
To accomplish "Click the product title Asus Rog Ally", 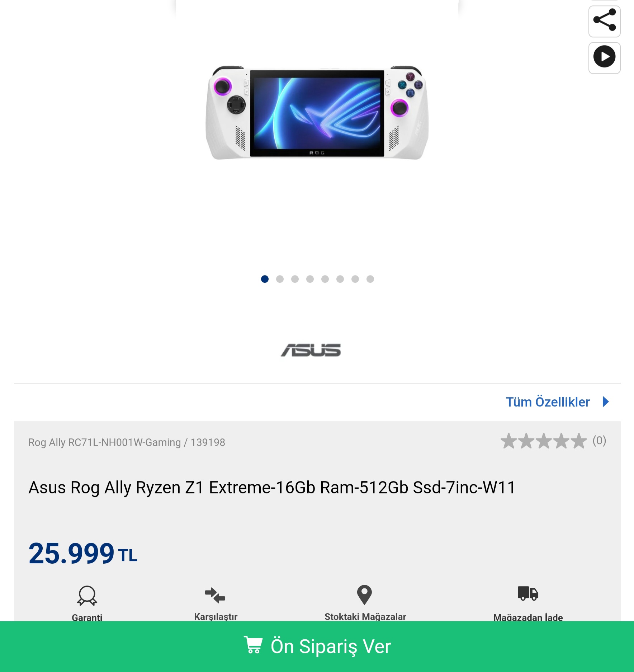I will click(272, 487).
